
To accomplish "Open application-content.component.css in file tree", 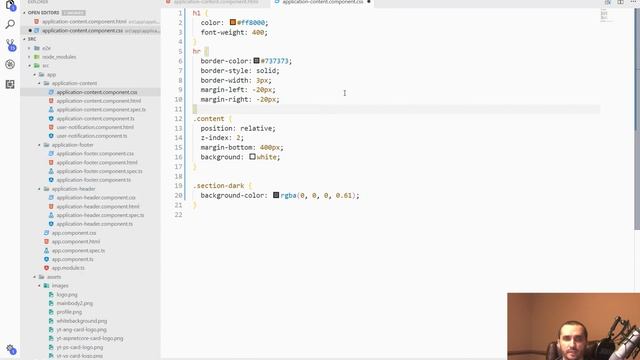I will [96, 92].
